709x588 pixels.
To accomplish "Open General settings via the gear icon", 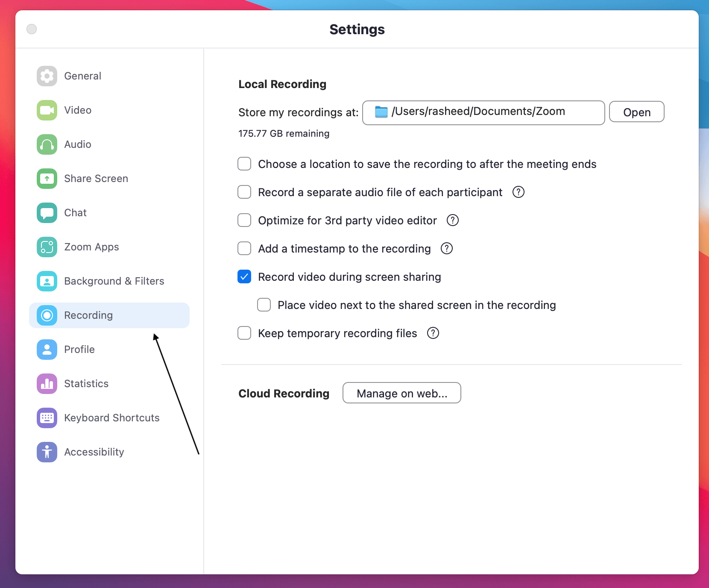I will click(46, 76).
